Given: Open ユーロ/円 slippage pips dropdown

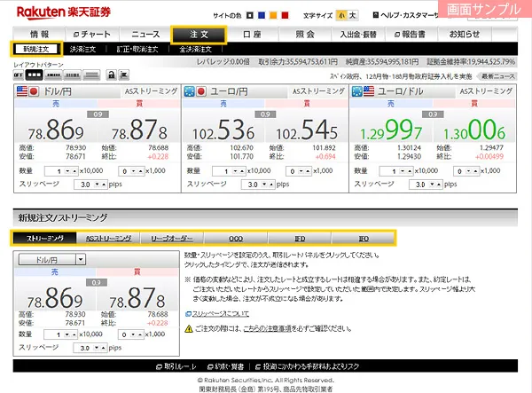Looking at the screenshot, I should click(253, 184).
